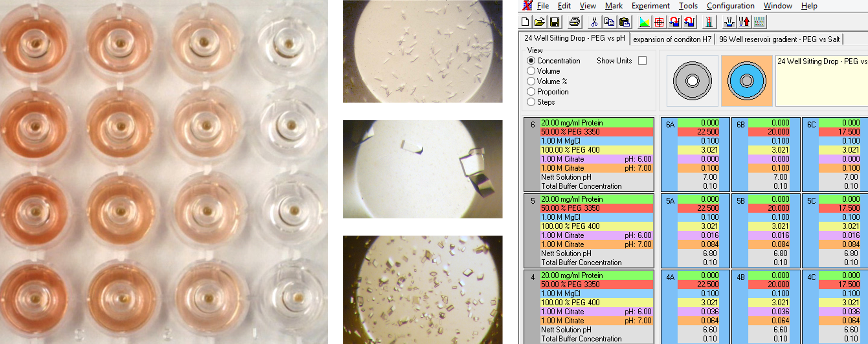Open the Tools menu

click(x=688, y=6)
